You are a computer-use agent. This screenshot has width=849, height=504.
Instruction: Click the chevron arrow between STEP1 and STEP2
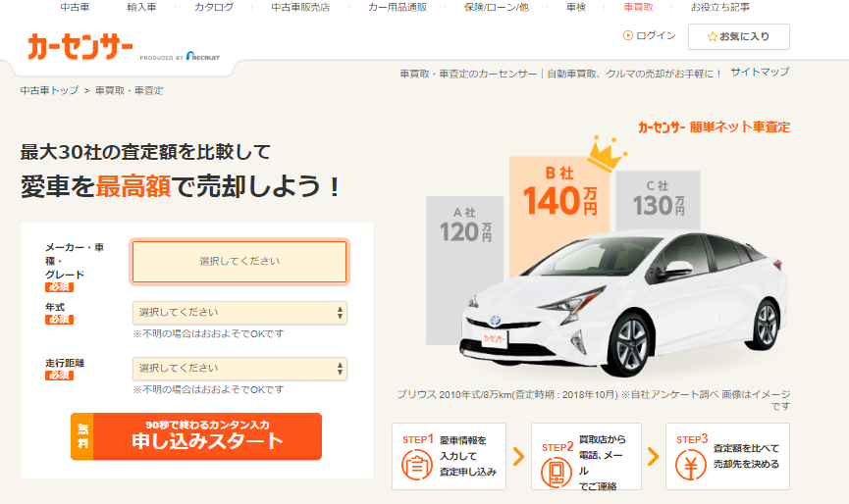click(518, 456)
